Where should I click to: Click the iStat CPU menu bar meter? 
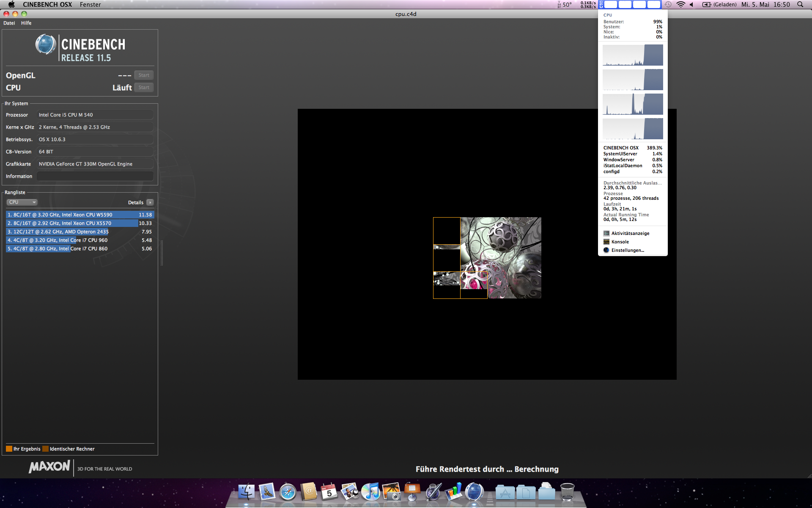pyautogui.click(x=630, y=5)
